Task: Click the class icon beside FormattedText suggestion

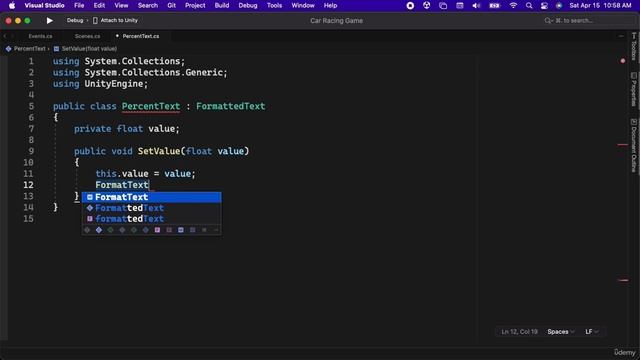Action: pyautogui.click(x=90, y=208)
